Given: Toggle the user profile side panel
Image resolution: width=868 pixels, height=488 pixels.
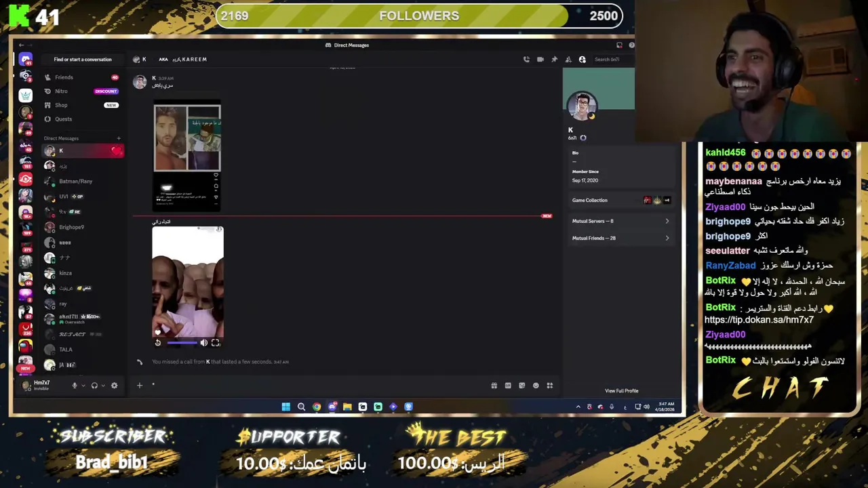Looking at the screenshot, I should [582, 60].
